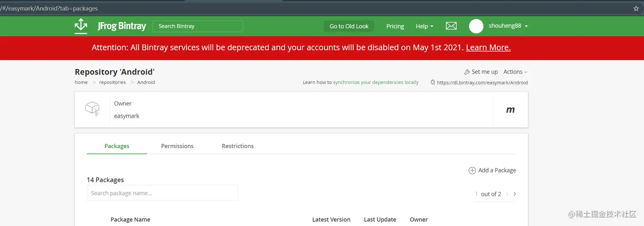Click the '1 out of 2' page indicator
Image resolution: width=644 pixels, height=226 pixels.
pyautogui.click(x=488, y=194)
